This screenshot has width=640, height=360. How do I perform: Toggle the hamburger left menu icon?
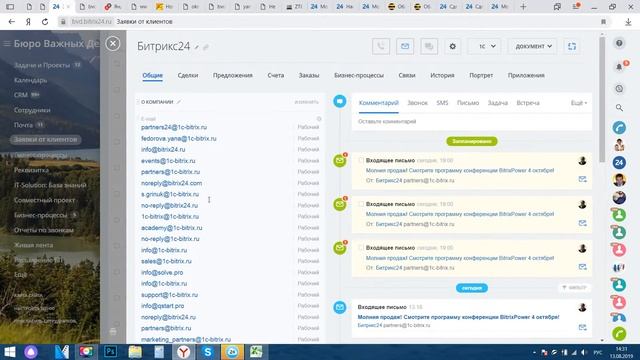pos(7,43)
